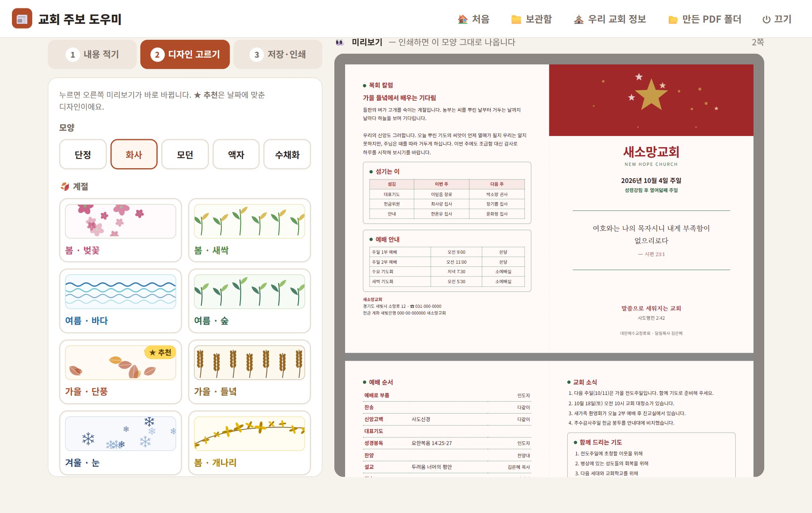812x513 pixels.
Task: Select the 봄 · 개나리 season theme
Action: pos(250,443)
